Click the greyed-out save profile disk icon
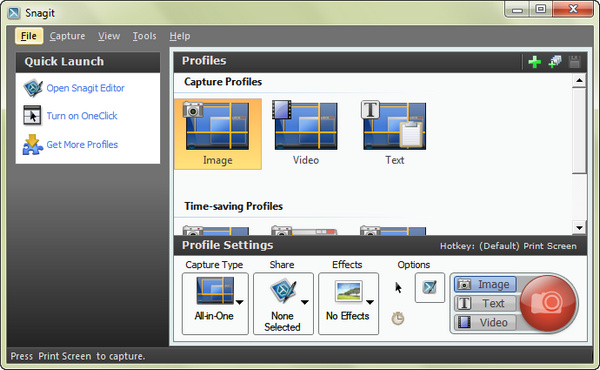The image size is (600, 370). point(574,62)
